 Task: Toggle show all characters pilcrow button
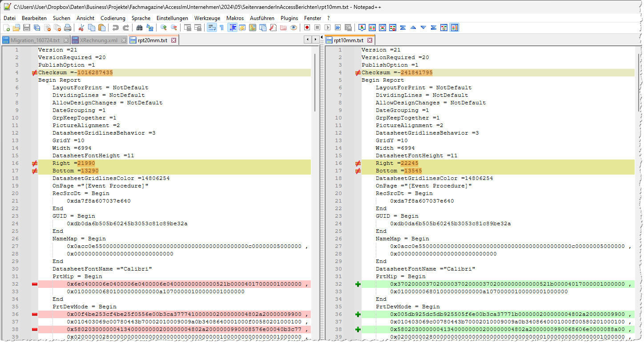click(221, 28)
